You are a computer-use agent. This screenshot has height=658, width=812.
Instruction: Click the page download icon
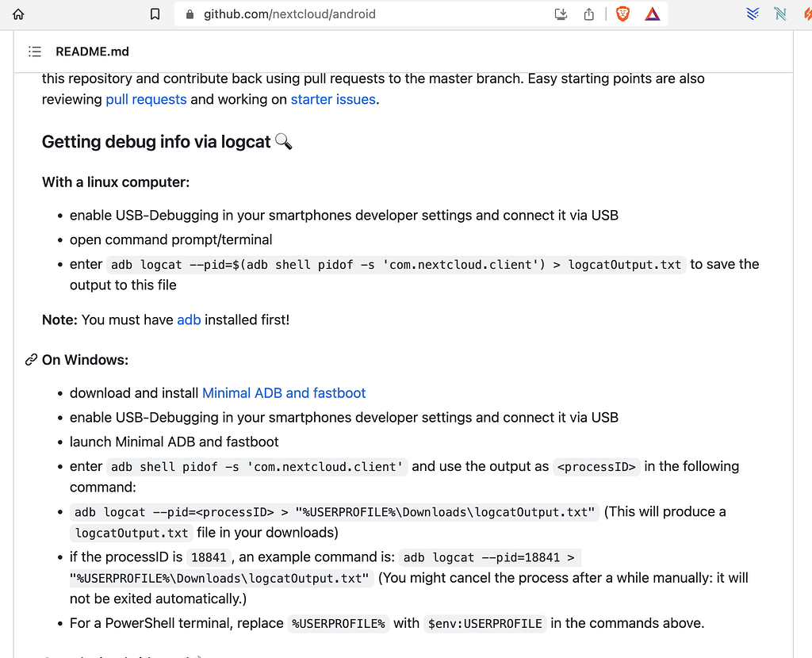tap(561, 13)
